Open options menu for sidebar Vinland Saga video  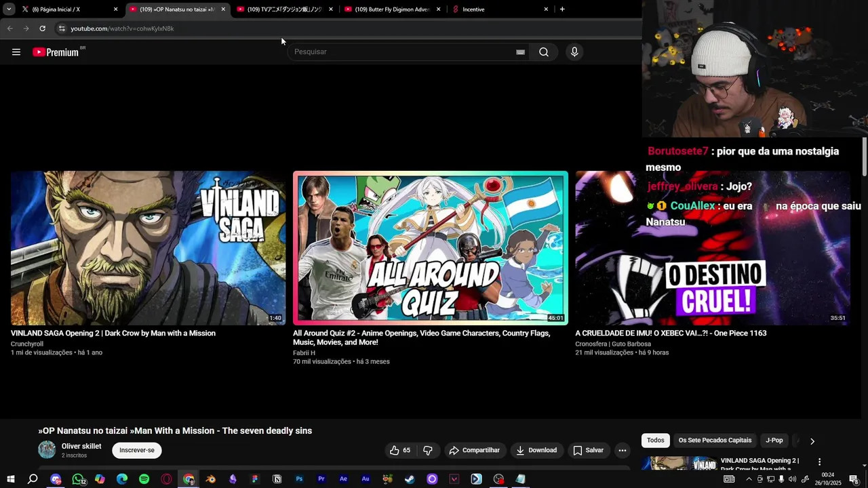coord(819,462)
